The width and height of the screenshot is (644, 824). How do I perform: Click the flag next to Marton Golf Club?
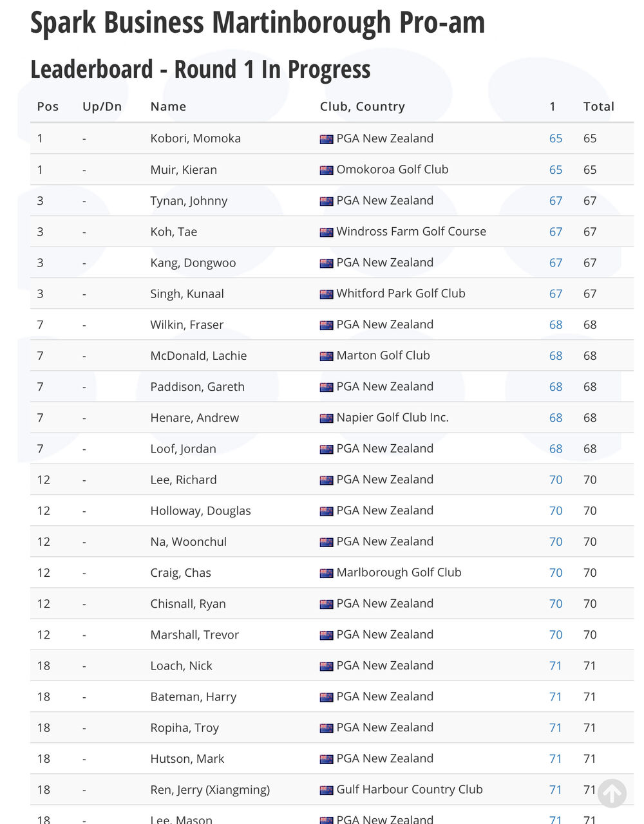click(327, 356)
